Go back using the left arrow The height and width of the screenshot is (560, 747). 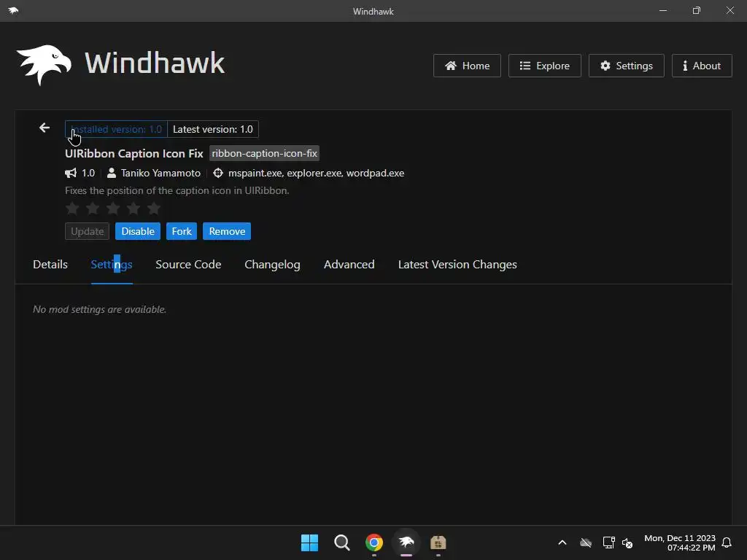pyautogui.click(x=44, y=128)
